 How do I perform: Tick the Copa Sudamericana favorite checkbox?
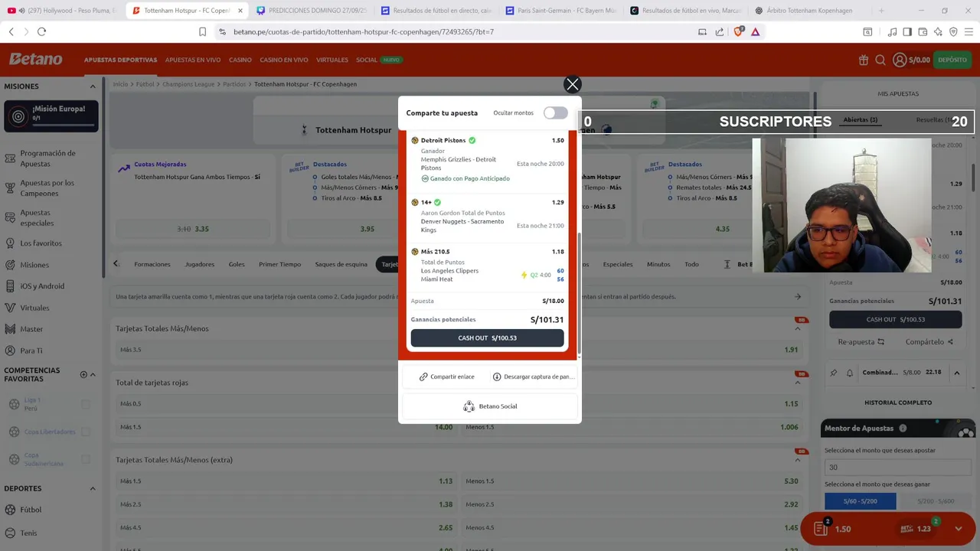[86, 459]
